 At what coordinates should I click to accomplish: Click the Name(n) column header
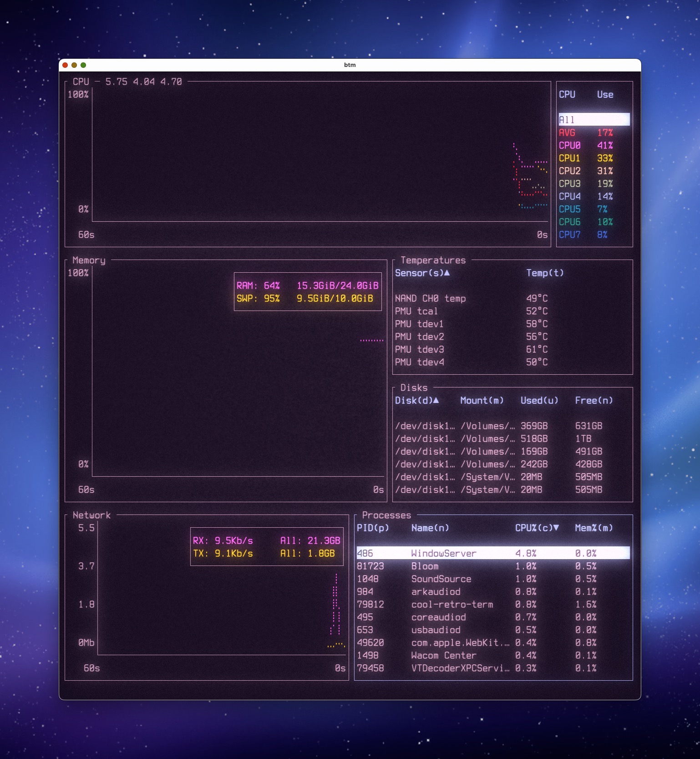[x=430, y=528]
